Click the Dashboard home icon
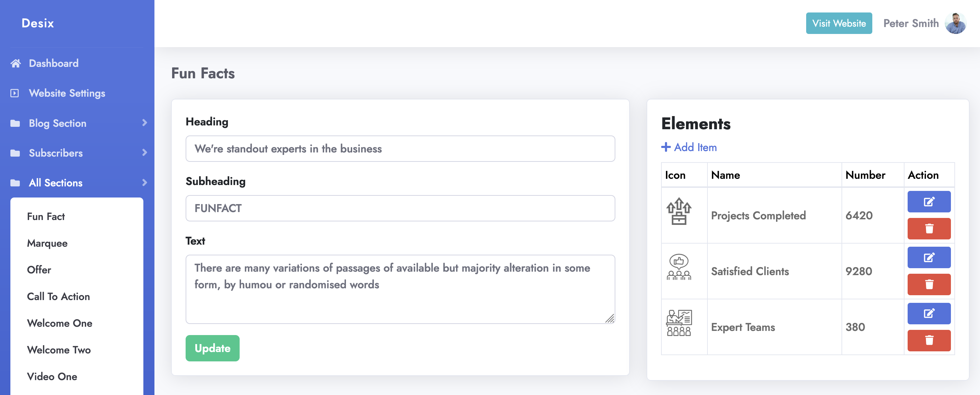The width and height of the screenshot is (980, 395). point(16,63)
